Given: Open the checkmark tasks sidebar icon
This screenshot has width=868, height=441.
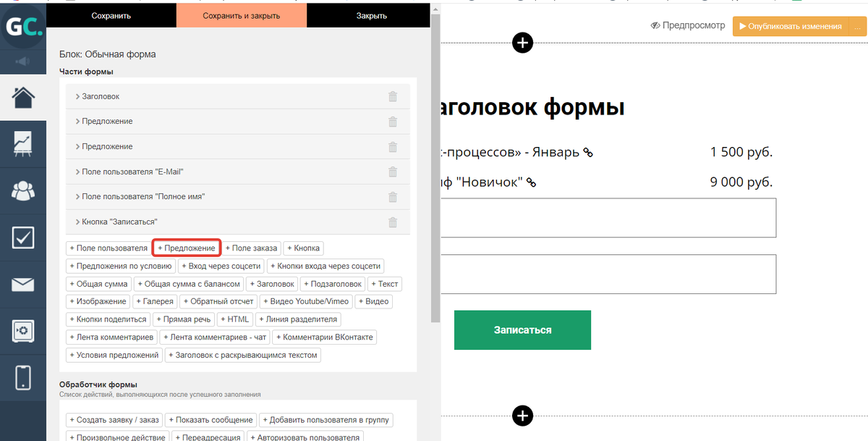Looking at the screenshot, I should pyautogui.click(x=23, y=238).
